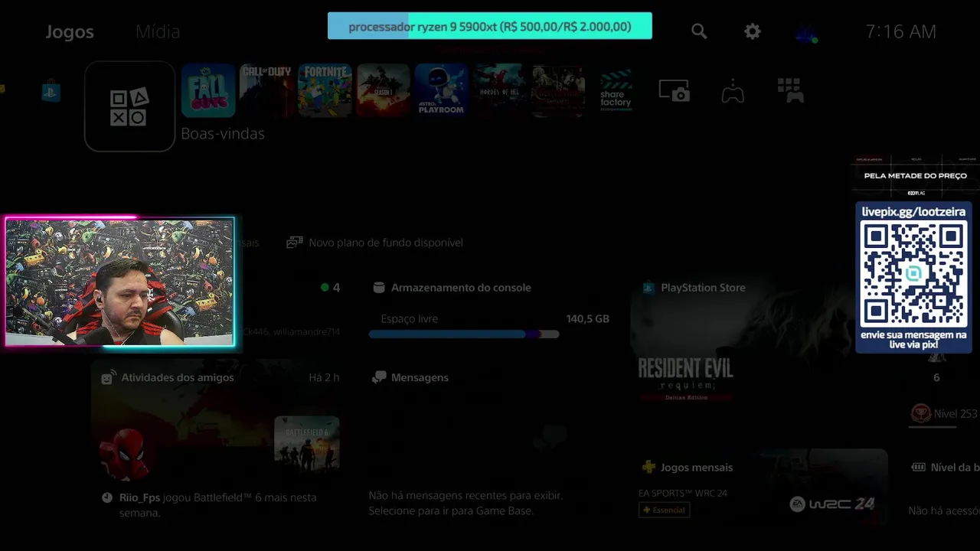
Task: Open the Armazenamento do console heading
Action: click(x=461, y=288)
